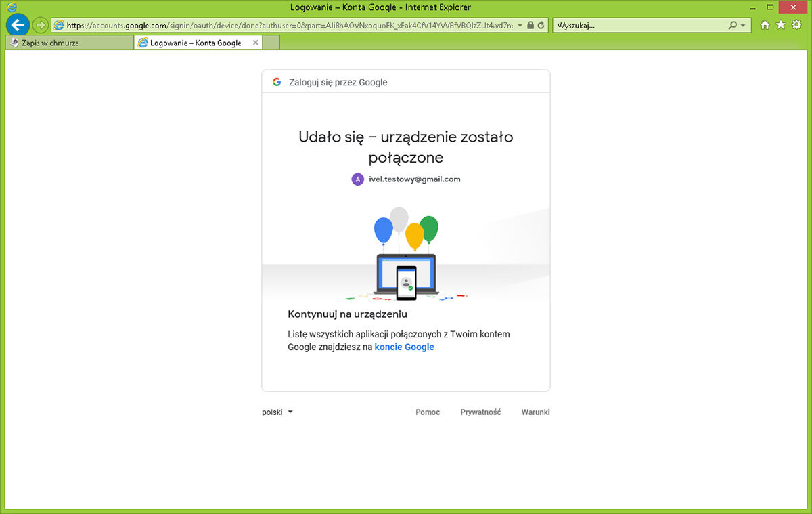This screenshot has width=812, height=514.
Task: Click the Google logo in sign-in header
Action: [x=277, y=82]
